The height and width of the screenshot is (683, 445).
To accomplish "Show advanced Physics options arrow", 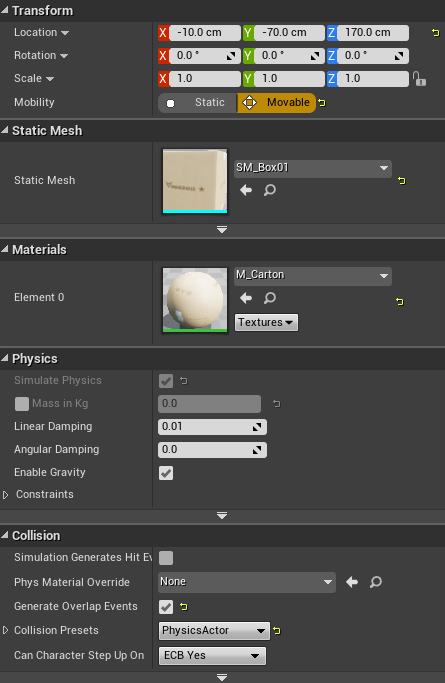I will (x=222, y=516).
